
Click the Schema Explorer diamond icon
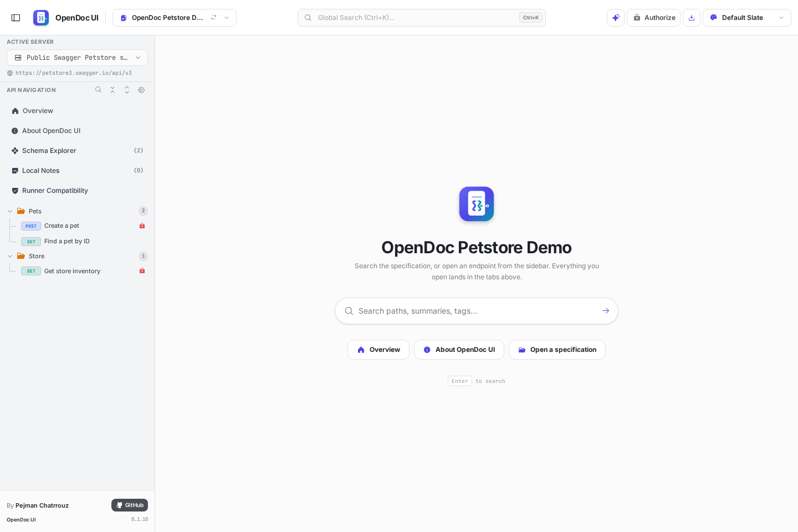tap(15, 151)
